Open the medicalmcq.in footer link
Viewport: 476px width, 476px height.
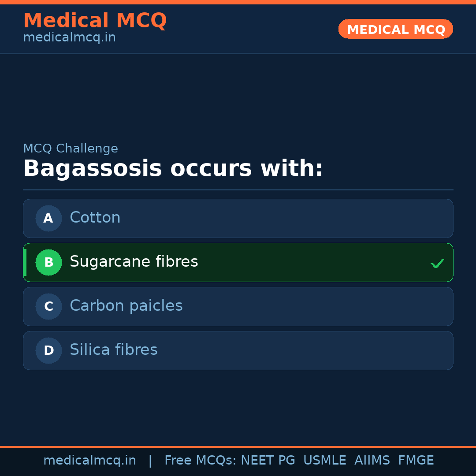pyautogui.click(x=89, y=460)
